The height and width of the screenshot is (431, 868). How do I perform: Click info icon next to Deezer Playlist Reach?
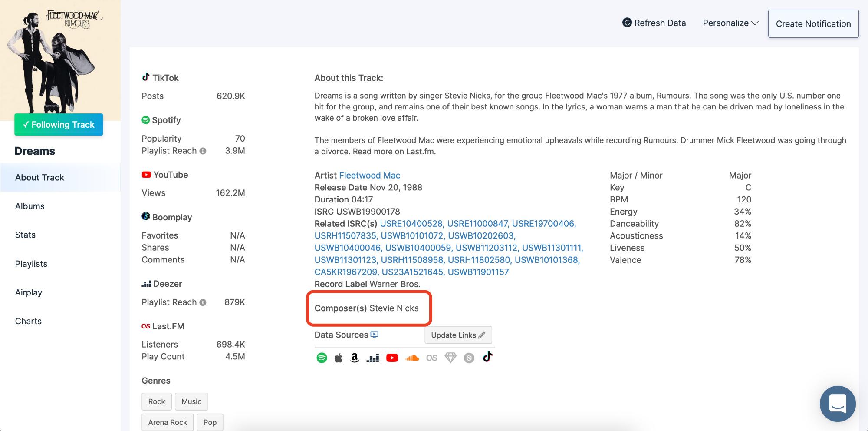tap(203, 302)
